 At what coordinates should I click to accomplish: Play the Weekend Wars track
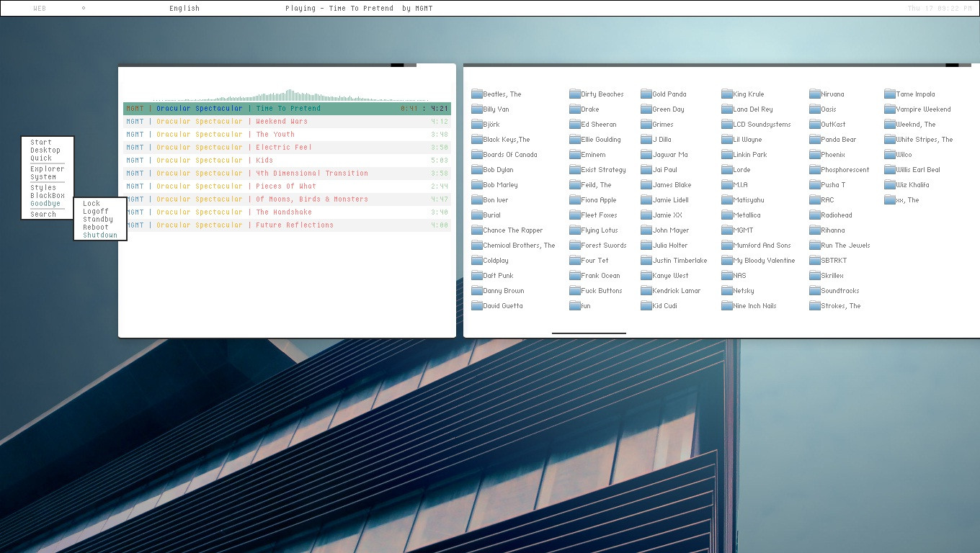coord(287,122)
